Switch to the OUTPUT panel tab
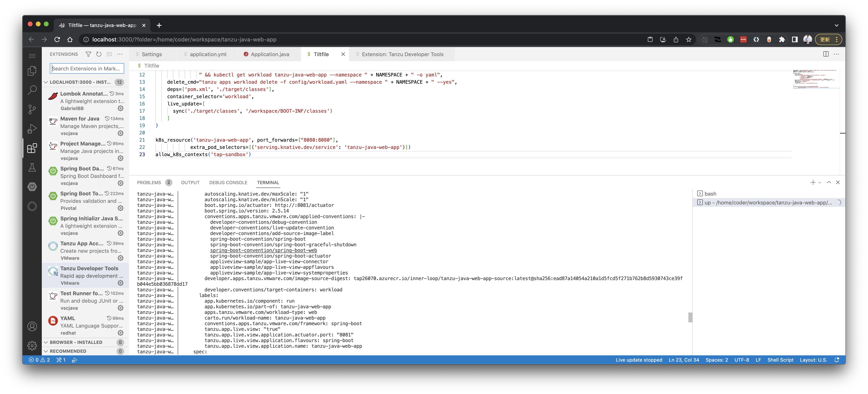The width and height of the screenshot is (868, 394). pos(190,183)
